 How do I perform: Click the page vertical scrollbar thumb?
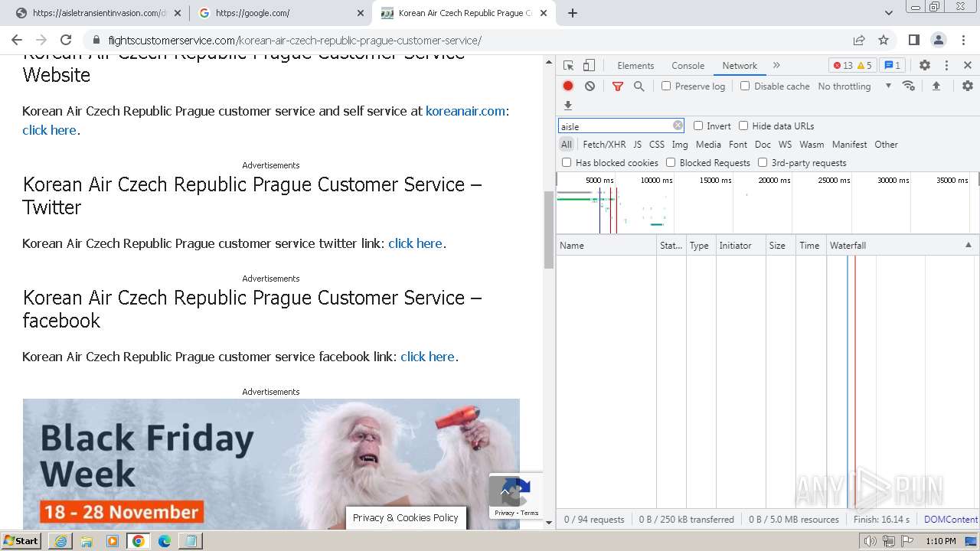(x=548, y=230)
